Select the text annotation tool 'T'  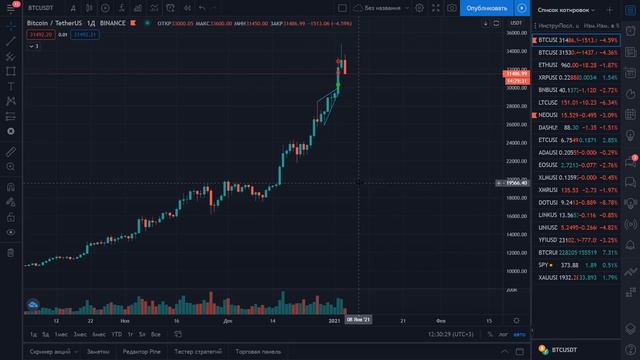coord(11,87)
